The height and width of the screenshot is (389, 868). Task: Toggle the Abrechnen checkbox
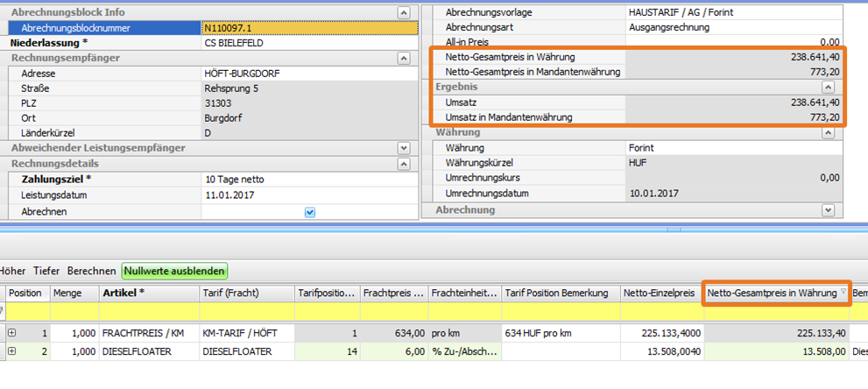point(310,212)
